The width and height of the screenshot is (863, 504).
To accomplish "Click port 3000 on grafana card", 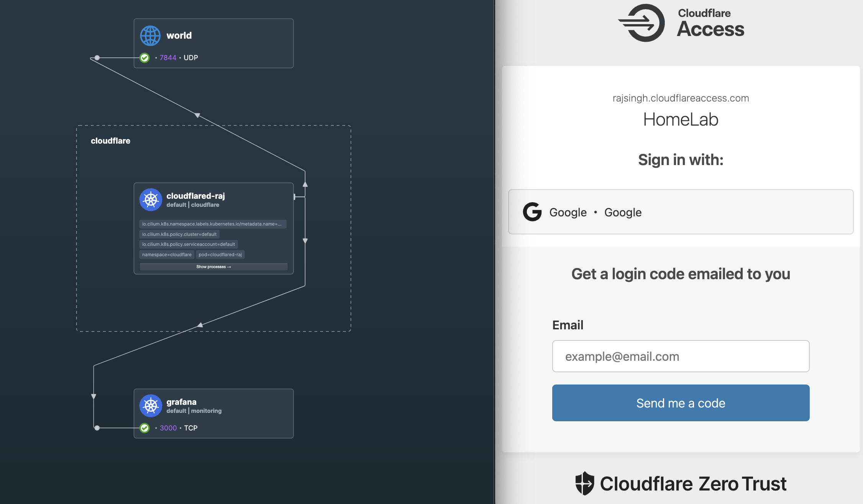I will coord(168,428).
